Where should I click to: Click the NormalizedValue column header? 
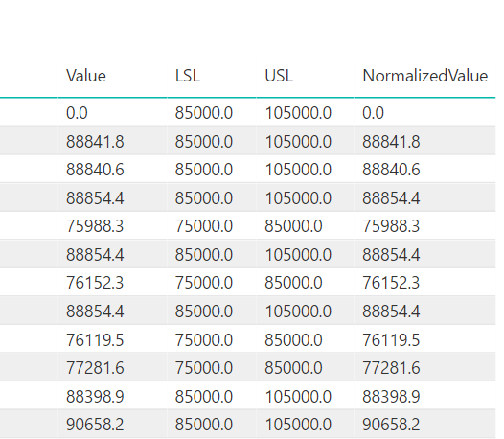(424, 76)
